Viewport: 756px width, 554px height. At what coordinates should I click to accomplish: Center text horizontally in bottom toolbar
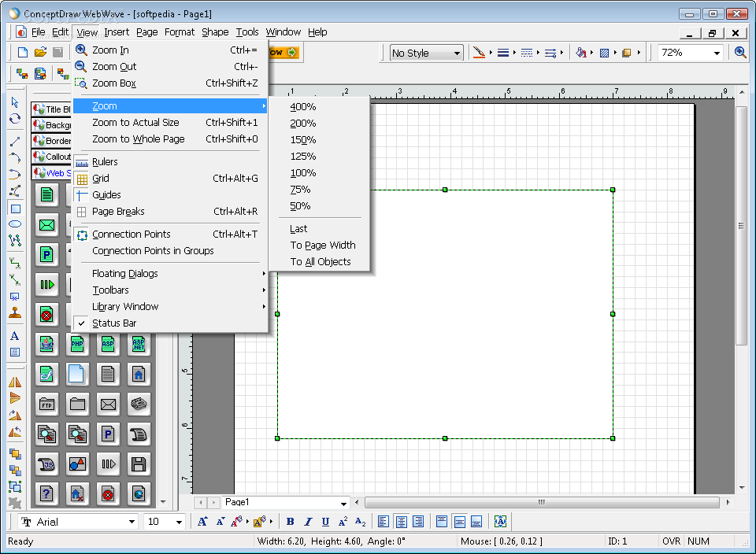pos(401,522)
